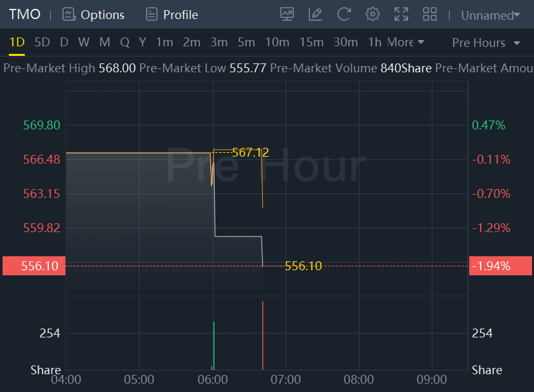Open chart settings gear
The image size is (534, 392).
(x=373, y=14)
